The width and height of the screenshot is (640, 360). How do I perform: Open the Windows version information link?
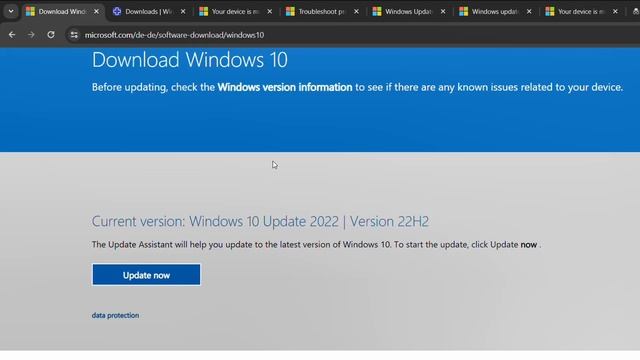click(285, 87)
